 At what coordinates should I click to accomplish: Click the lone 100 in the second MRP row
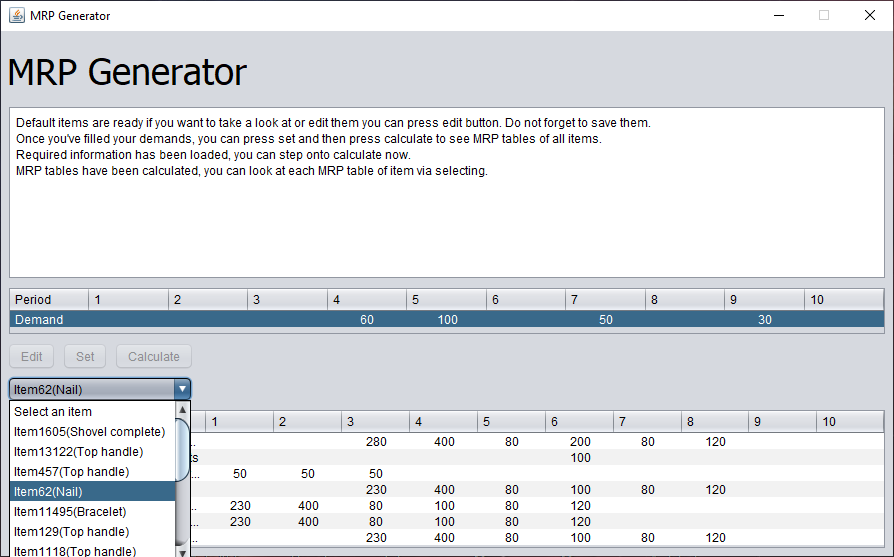point(580,458)
